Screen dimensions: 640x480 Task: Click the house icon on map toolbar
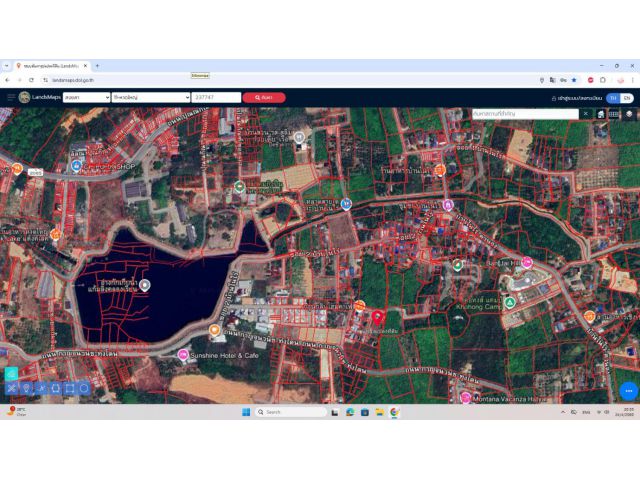click(x=601, y=114)
